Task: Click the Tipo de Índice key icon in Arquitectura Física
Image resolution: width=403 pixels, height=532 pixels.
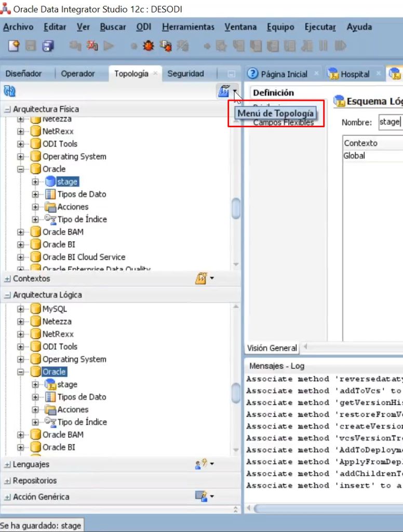Action: pos(50,219)
